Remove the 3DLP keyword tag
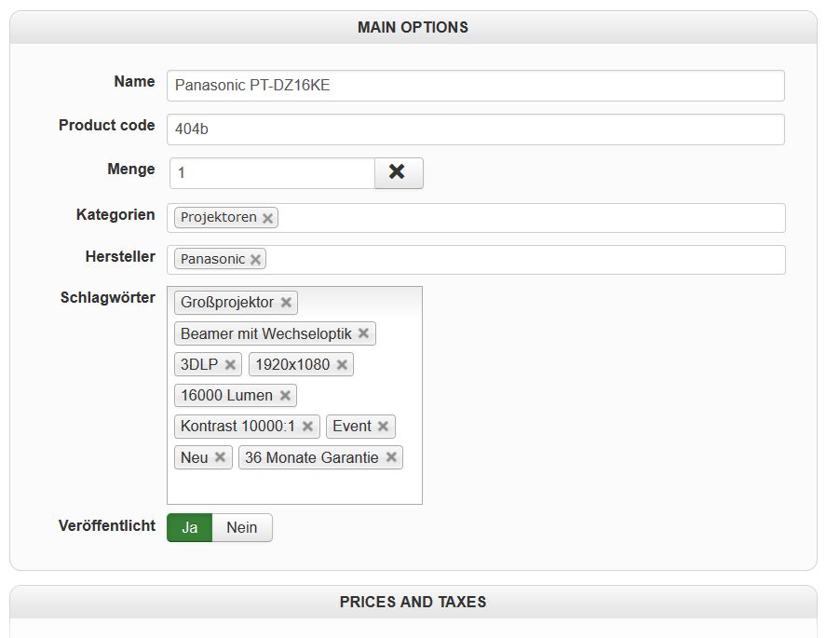Viewport: 840px width, 638px height. tap(230, 365)
